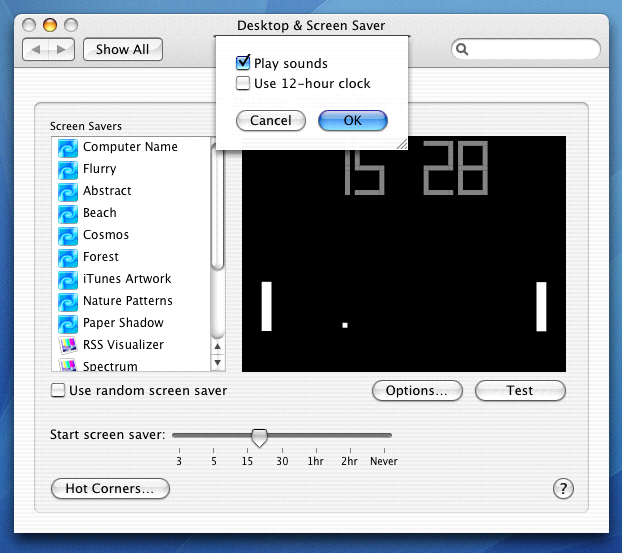
Task: Click the Pong clock preview area
Action: 404,254
